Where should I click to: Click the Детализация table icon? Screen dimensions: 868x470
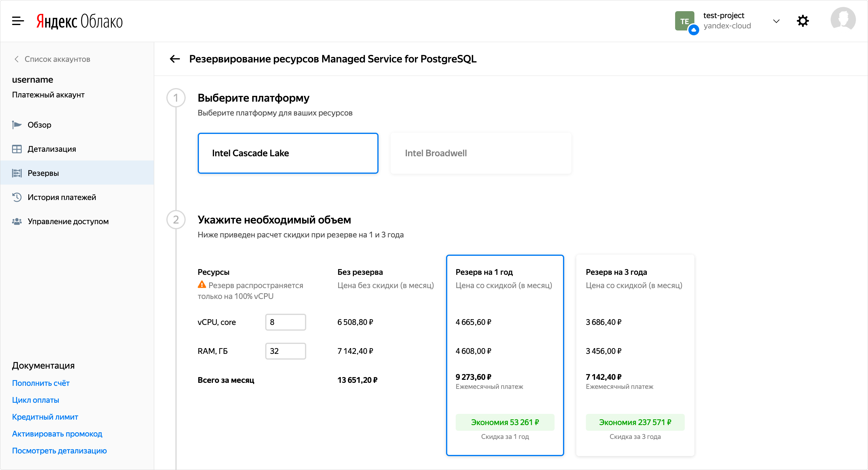click(17, 149)
